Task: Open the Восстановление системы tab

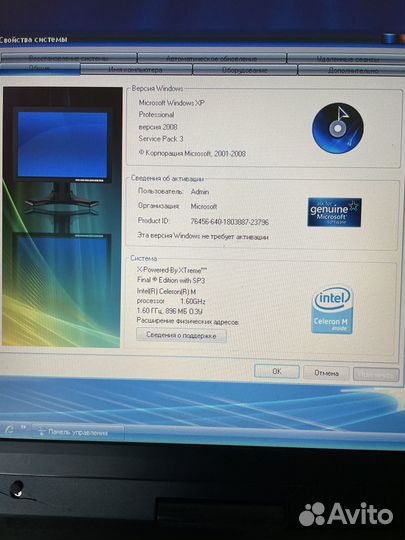Action: coord(68,58)
